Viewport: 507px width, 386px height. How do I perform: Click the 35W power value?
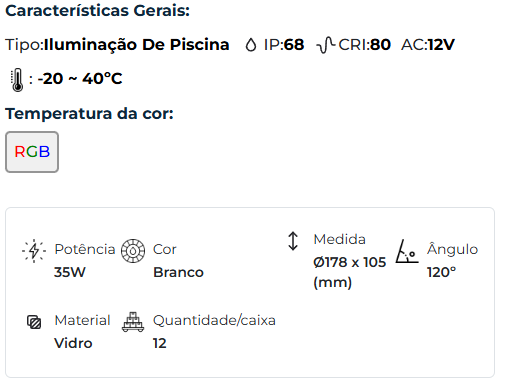70,272
